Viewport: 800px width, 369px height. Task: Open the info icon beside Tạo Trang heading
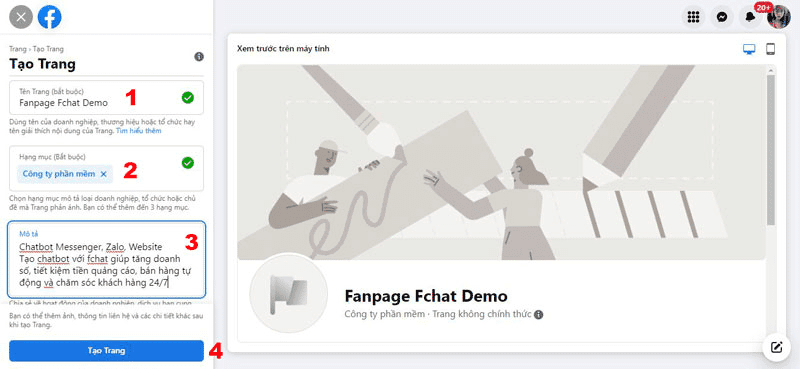click(199, 57)
